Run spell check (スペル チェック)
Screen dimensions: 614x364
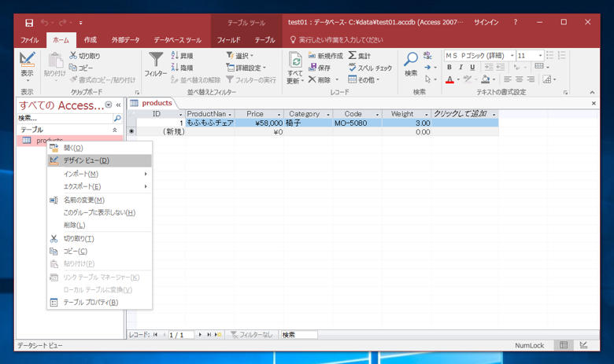(x=370, y=68)
